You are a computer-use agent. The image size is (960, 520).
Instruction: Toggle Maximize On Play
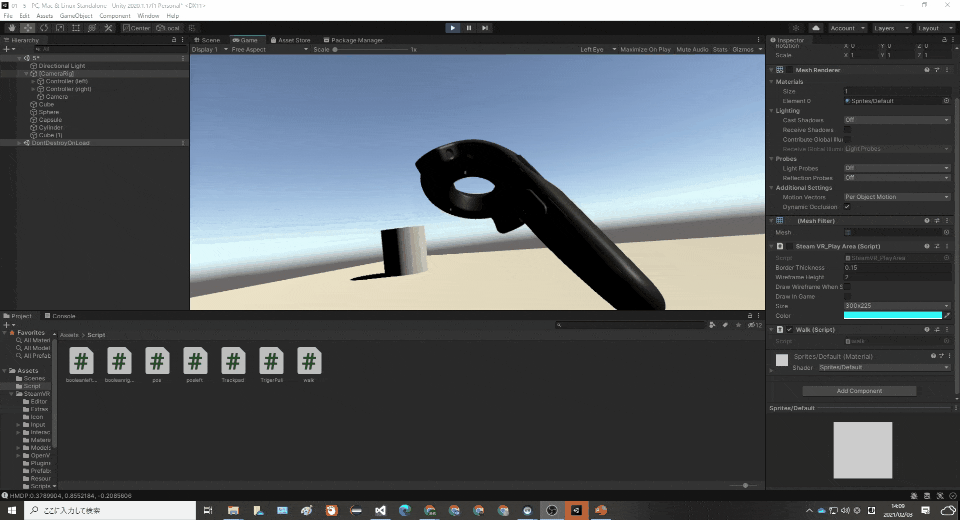click(x=645, y=50)
